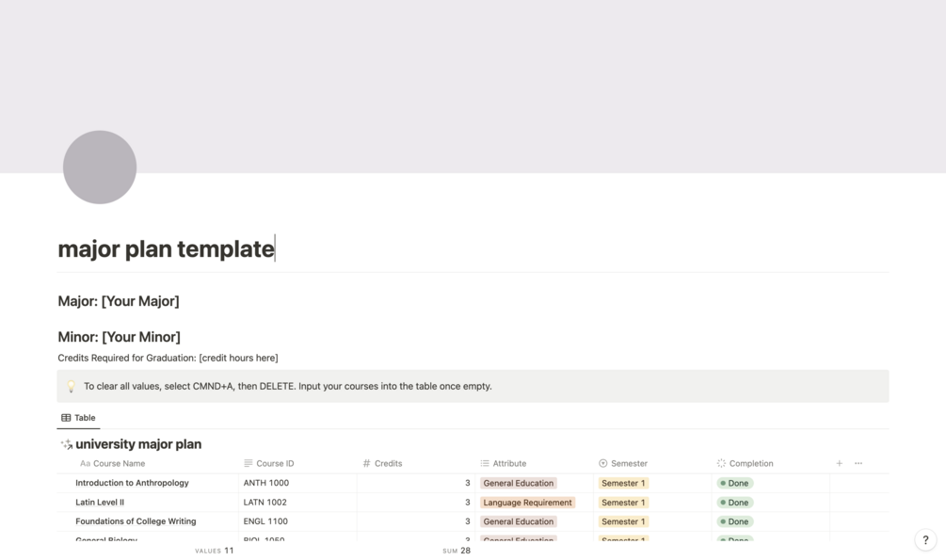Open the Credits column header menu
The height and width of the screenshot is (560, 946).
click(388, 463)
